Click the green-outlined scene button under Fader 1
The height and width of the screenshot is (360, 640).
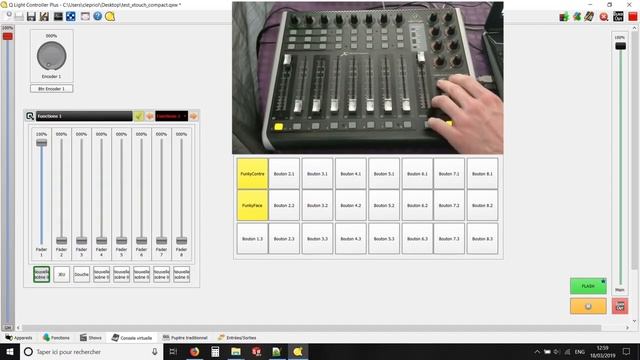click(x=42, y=274)
